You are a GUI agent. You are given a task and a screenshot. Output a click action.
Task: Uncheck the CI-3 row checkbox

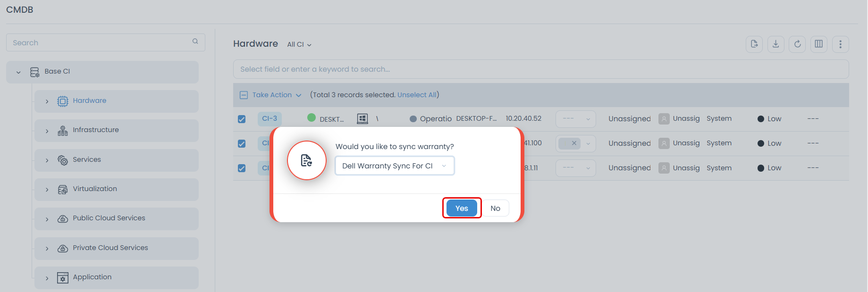click(242, 119)
